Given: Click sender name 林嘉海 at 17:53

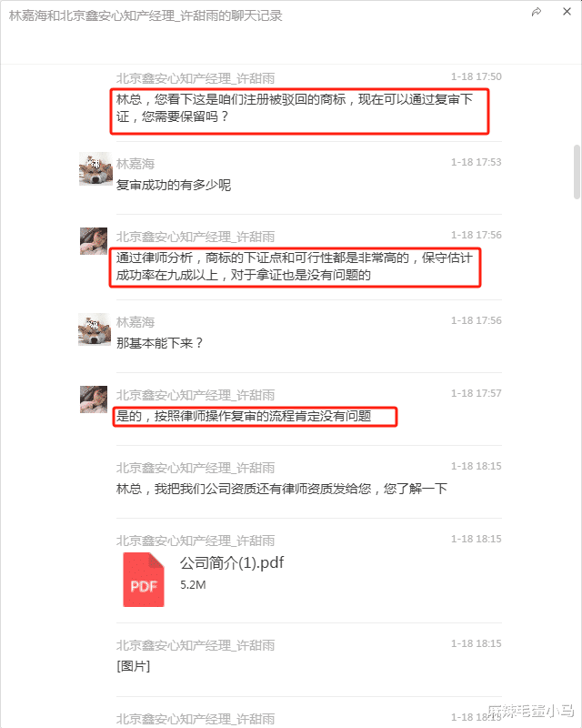Looking at the screenshot, I should 135,164.
